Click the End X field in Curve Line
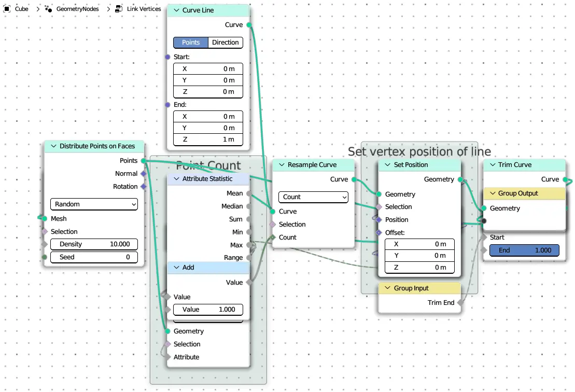Screen dimensions: 575x392 pyautogui.click(x=208, y=116)
